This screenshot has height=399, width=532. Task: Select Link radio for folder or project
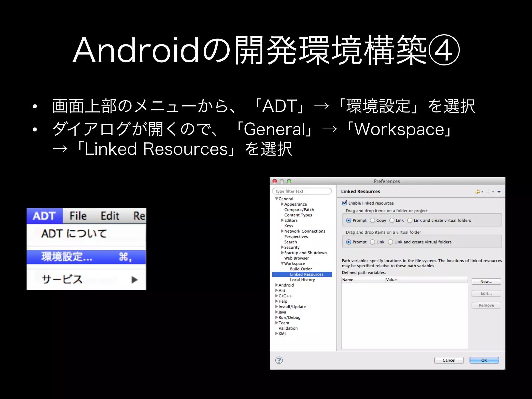click(x=392, y=220)
